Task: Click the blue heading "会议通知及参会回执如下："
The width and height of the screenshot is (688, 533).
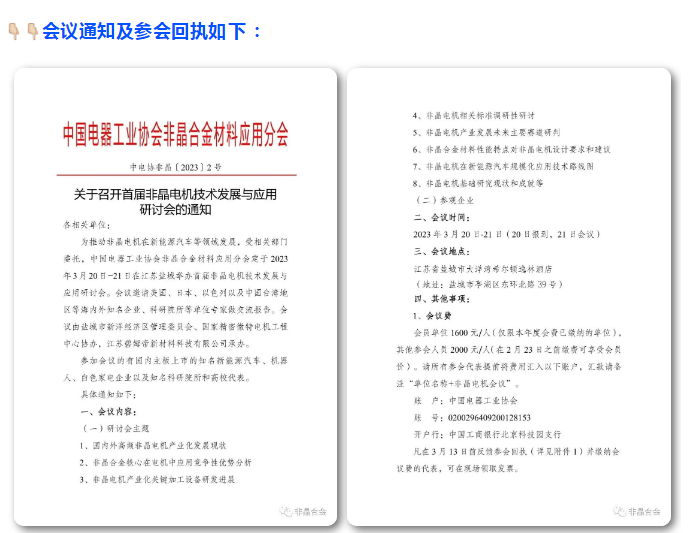Action: coord(152,31)
